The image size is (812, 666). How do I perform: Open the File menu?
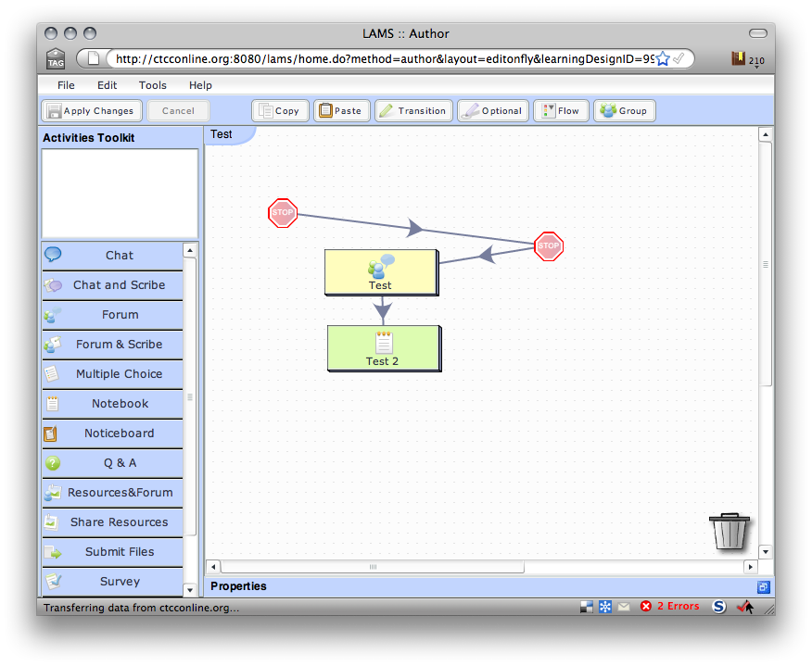click(x=66, y=85)
